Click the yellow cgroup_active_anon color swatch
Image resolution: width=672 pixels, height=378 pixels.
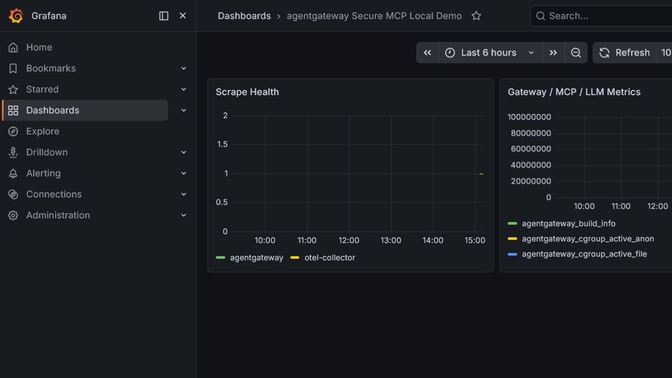tap(512, 239)
